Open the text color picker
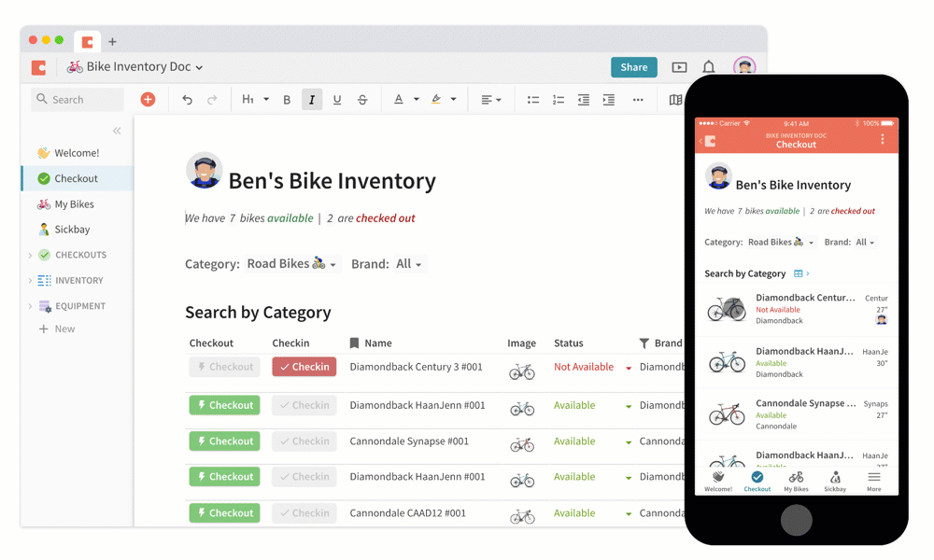Viewport: 934px width, 560px height. 400,99
